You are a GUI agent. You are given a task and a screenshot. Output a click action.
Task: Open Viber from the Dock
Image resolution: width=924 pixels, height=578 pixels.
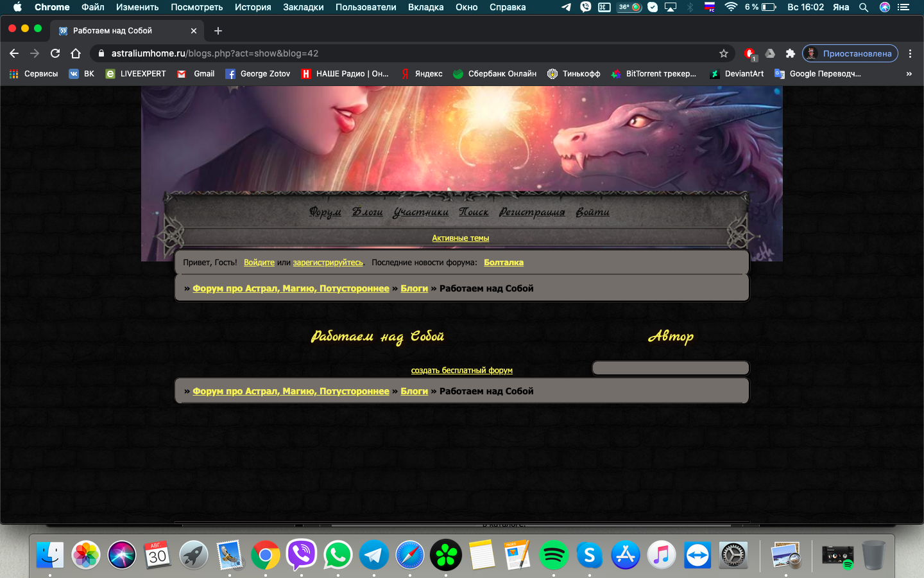302,556
